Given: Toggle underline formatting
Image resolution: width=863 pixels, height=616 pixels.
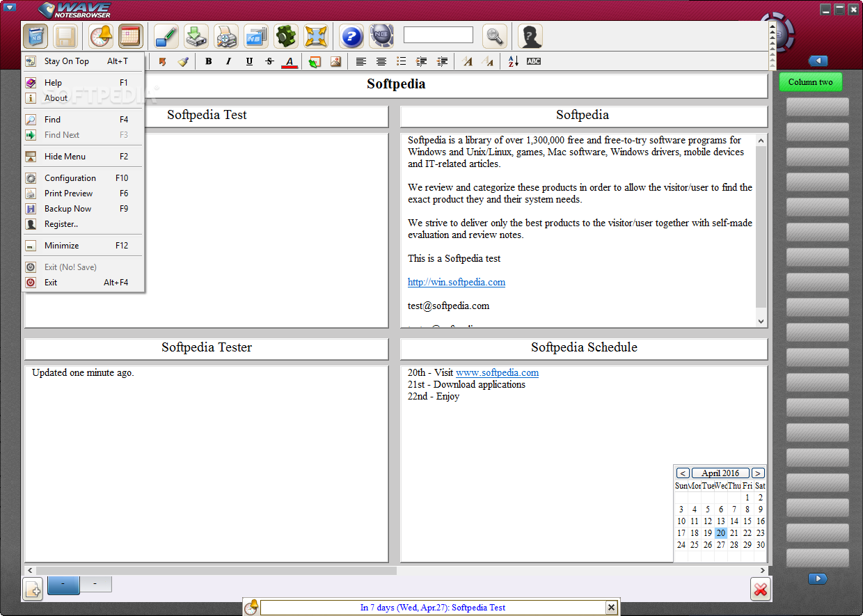Looking at the screenshot, I should pos(249,61).
